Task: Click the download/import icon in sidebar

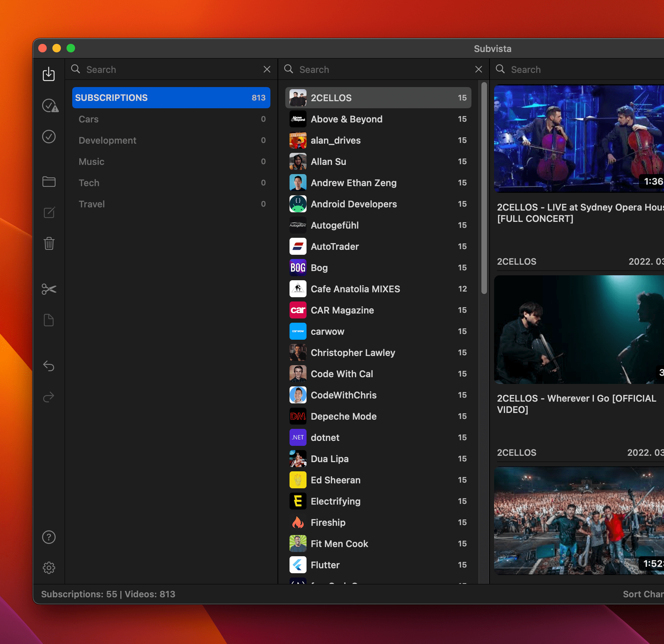Action: [49, 74]
